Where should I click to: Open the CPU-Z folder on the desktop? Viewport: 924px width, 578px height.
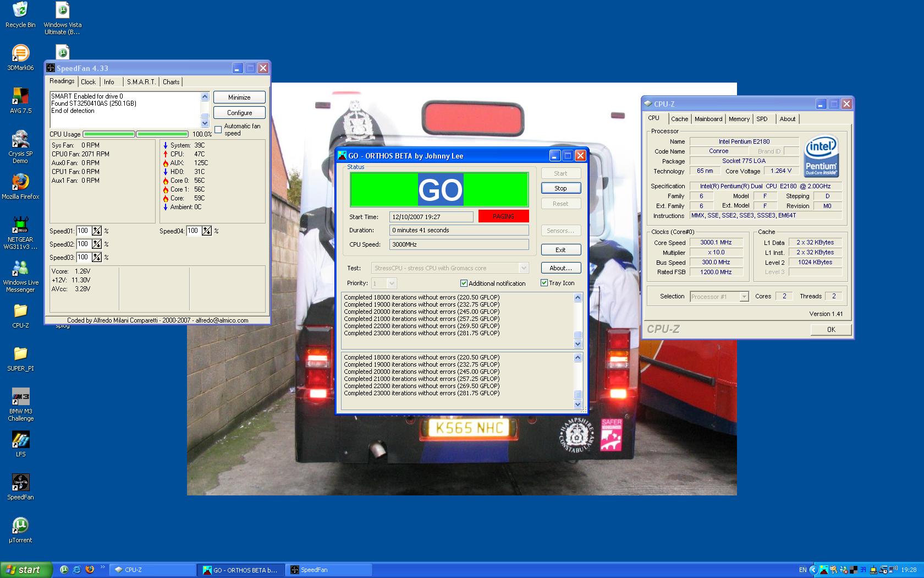pos(20,315)
